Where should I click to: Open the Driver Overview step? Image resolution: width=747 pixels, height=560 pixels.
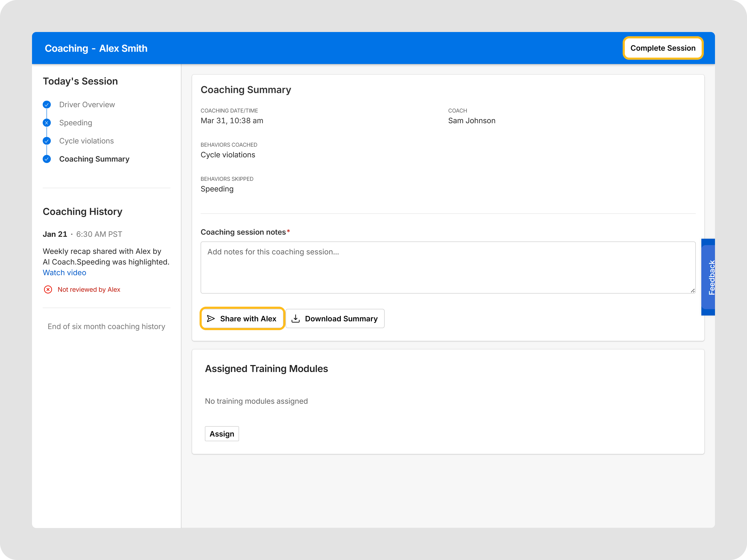pos(87,105)
